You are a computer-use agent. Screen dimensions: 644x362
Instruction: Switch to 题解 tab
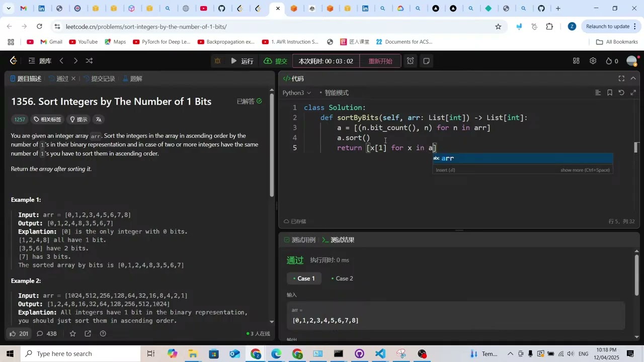click(132, 78)
